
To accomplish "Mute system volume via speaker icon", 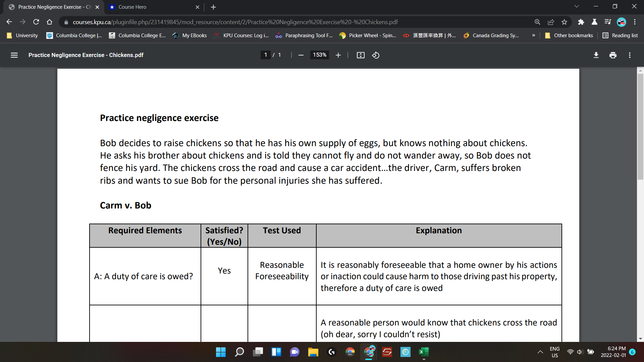I will [580, 352].
